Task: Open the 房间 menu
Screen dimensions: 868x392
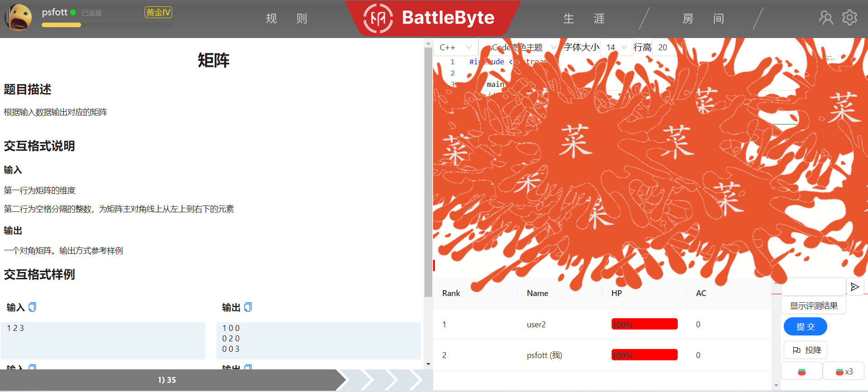Action: pos(703,19)
